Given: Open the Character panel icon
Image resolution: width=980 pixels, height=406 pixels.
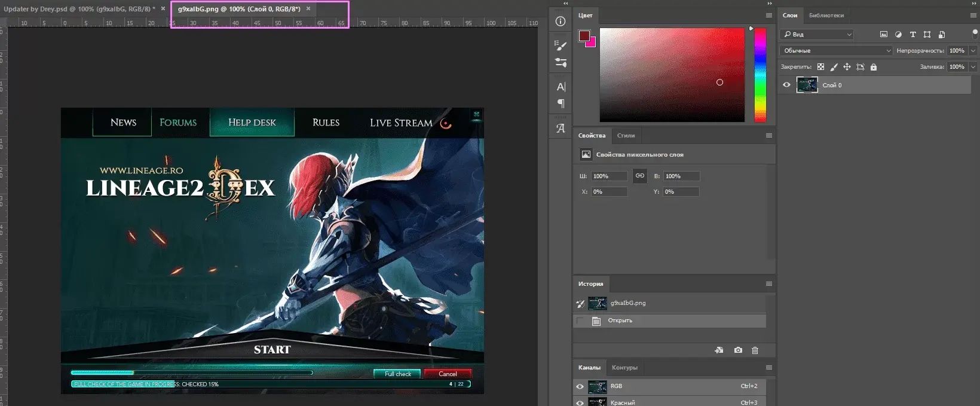Looking at the screenshot, I should [561, 87].
